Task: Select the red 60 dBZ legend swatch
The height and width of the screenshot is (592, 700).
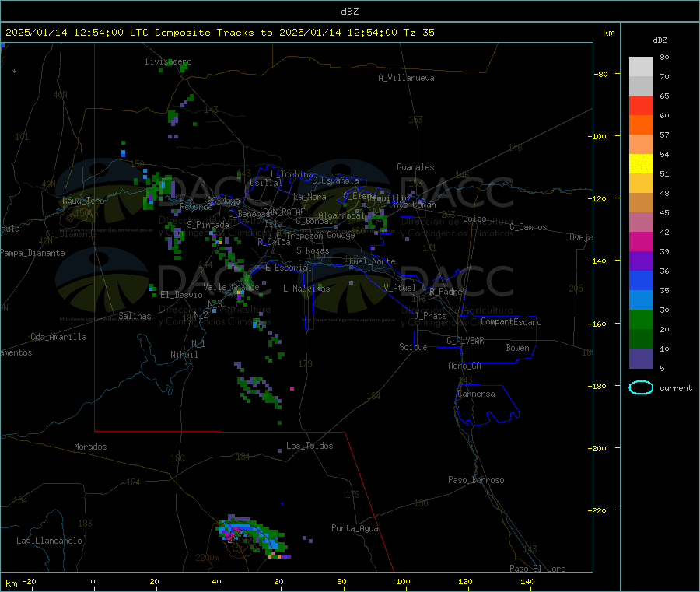Action: pyautogui.click(x=641, y=105)
